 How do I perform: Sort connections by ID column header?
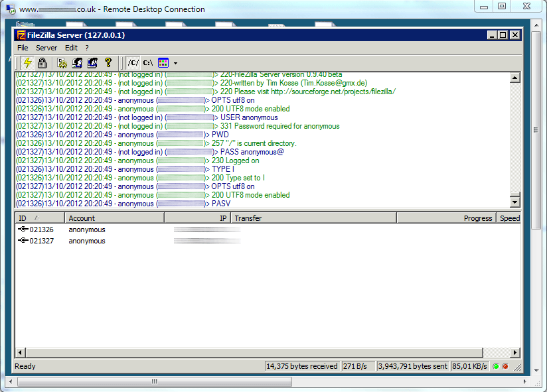40,218
